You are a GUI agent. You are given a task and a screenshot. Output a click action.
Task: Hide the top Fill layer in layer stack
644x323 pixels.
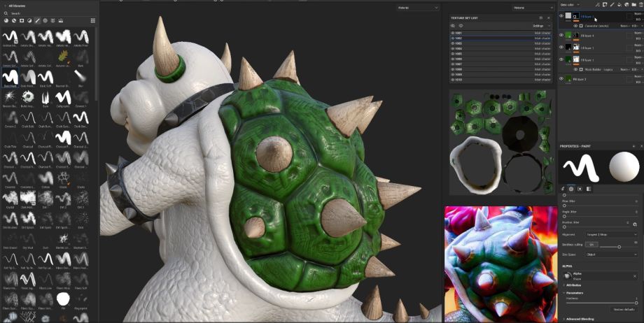(561, 15)
